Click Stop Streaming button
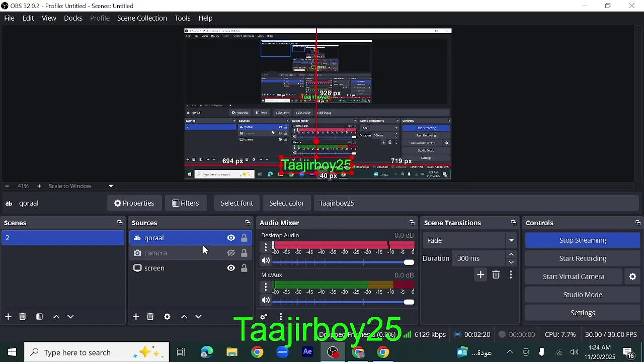The height and width of the screenshot is (362, 644). [583, 240]
